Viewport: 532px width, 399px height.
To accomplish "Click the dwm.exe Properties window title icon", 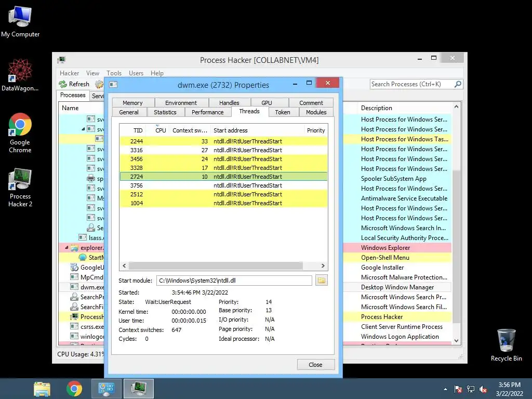I will click(113, 85).
